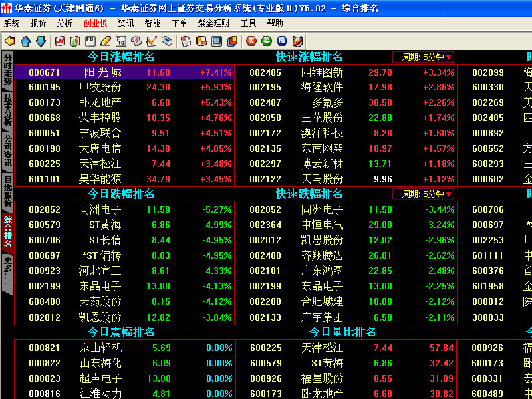Viewport: 532px width, 399px height.
Task: Select 河北宣工 row
Action: click(x=124, y=271)
